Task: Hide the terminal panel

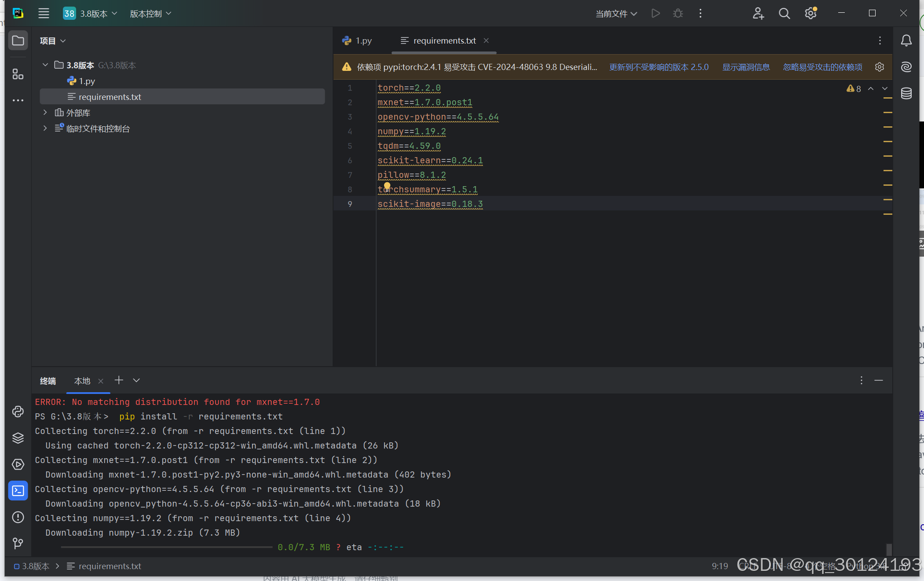Action: pos(879,380)
